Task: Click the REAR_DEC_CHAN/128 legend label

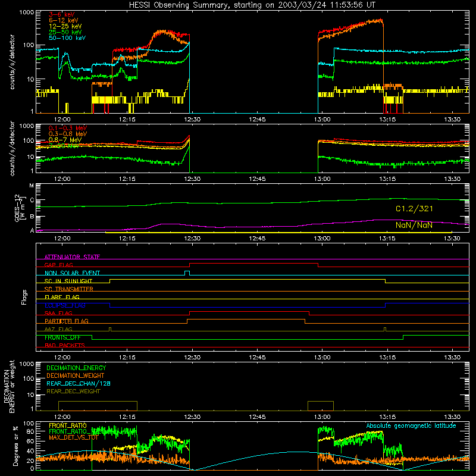Action: [79, 384]
